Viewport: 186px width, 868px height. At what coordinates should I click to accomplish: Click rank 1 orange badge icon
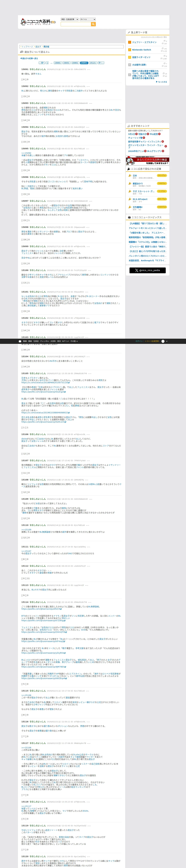click(x=130, y=42)
